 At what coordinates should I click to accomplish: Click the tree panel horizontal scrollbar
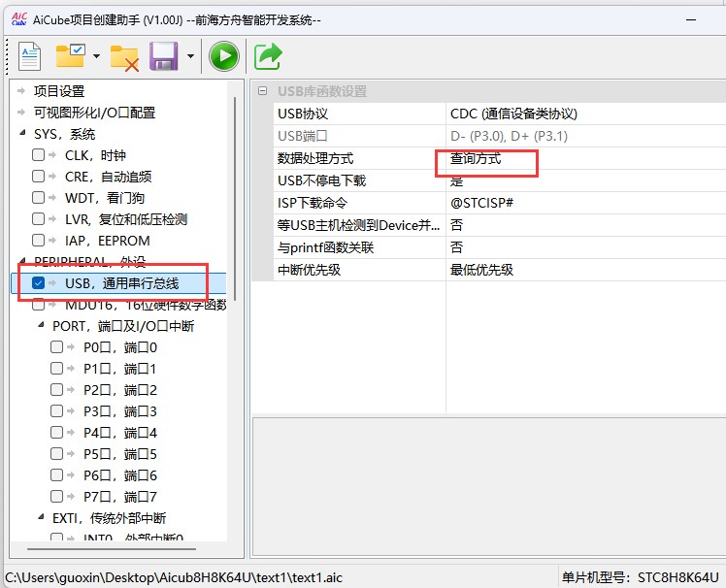[x=112, y=549]
